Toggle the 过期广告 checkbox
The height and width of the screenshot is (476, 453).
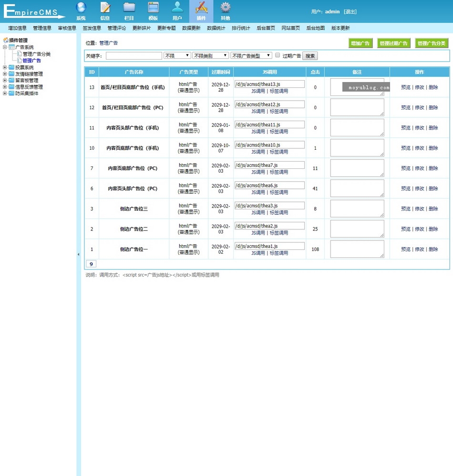coord(278,55)
